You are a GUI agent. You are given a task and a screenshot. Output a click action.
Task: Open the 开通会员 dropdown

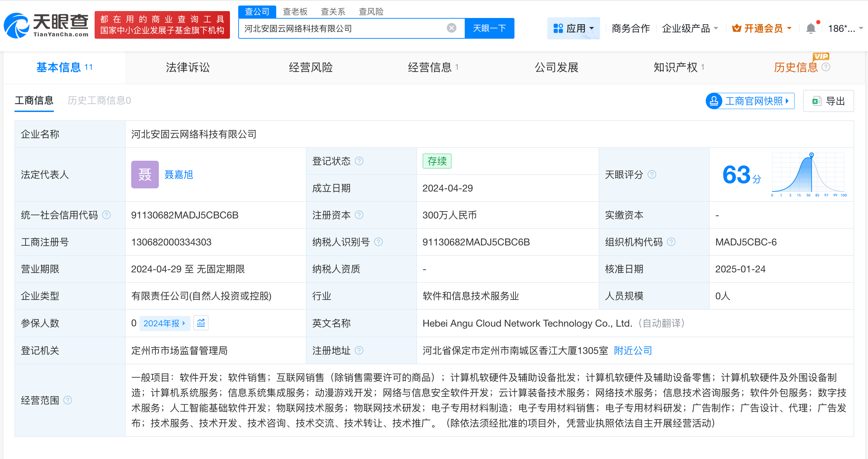(x=762, y=28)
